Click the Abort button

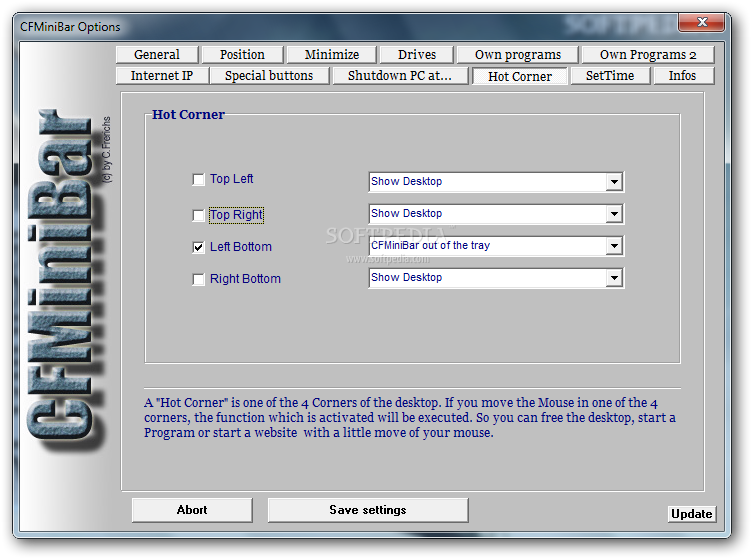pos(192,510)
